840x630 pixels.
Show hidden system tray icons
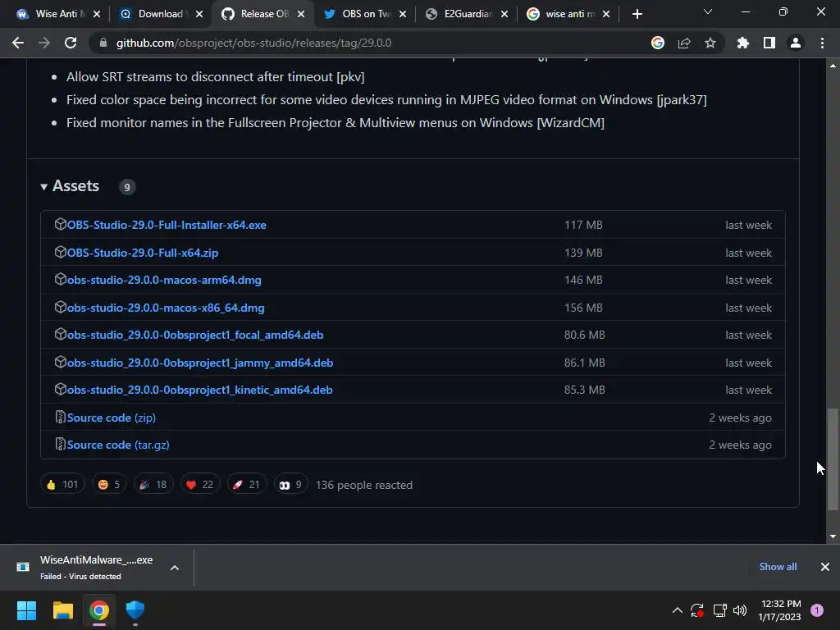point(677,610)
